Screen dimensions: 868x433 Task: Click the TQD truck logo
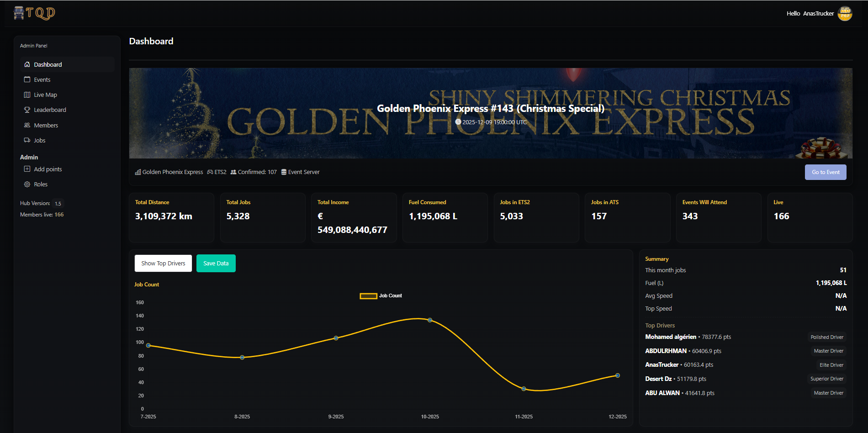(x=34, y=13)
